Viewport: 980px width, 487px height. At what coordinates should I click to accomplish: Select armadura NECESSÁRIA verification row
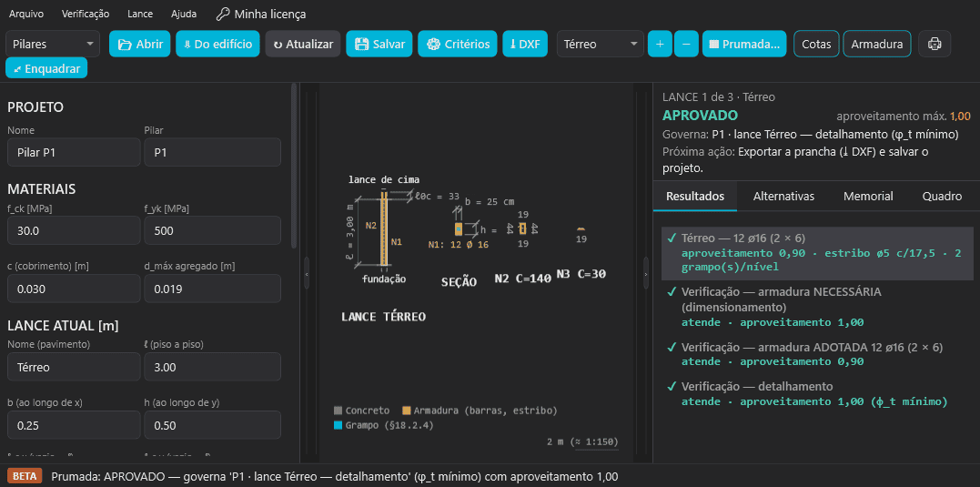pos(817,307)
